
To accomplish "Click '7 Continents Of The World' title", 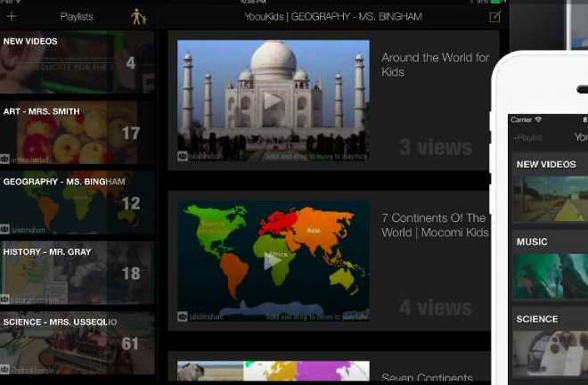I will (435, 225).
